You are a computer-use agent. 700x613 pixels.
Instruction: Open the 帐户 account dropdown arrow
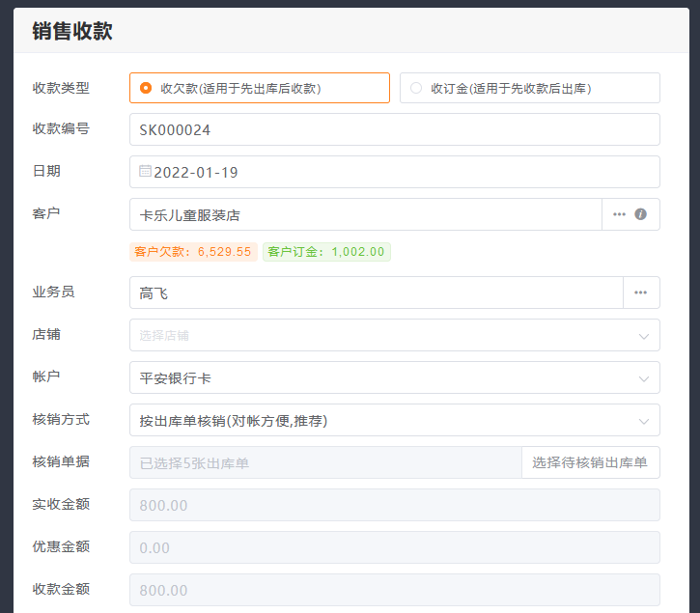point(643,378)
